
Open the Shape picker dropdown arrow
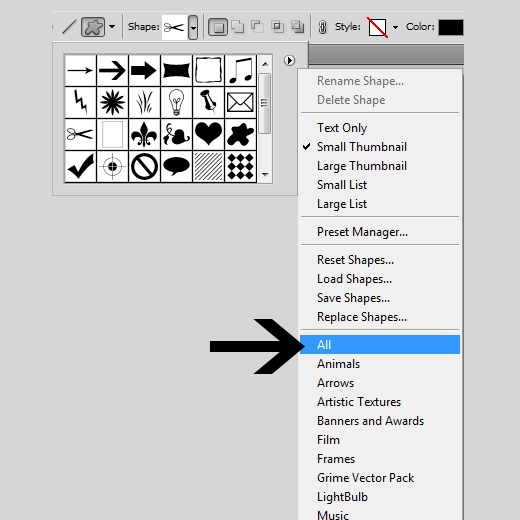(193, 27)
